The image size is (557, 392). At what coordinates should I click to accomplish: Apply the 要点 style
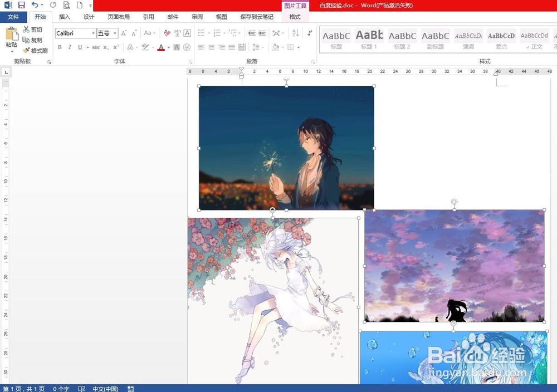pos(501,40)
